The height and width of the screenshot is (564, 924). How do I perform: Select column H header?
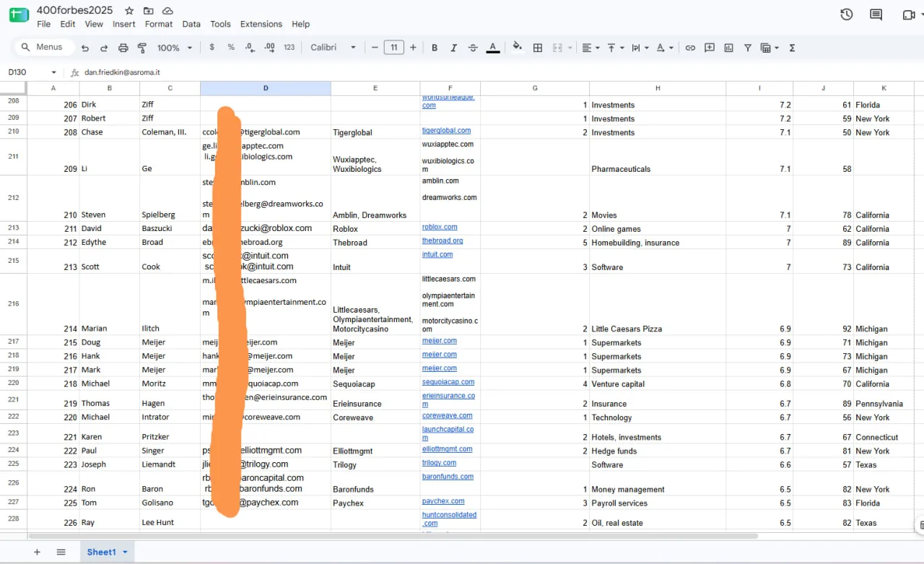(x=658, y=88)
